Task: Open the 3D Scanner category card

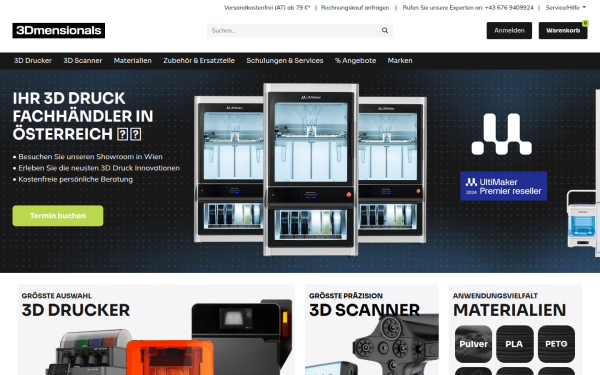Action: point(372,330)
